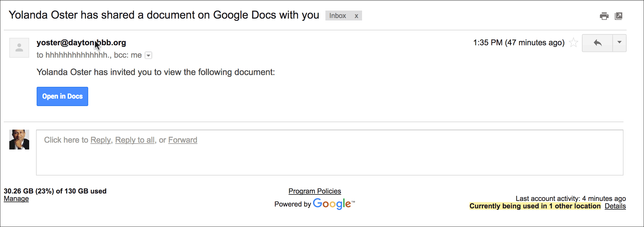Image resolution: width=644 pixels, height=227 pixels.
Task: Click the Google logo in the footer
Action: click(x=332, y=204)
